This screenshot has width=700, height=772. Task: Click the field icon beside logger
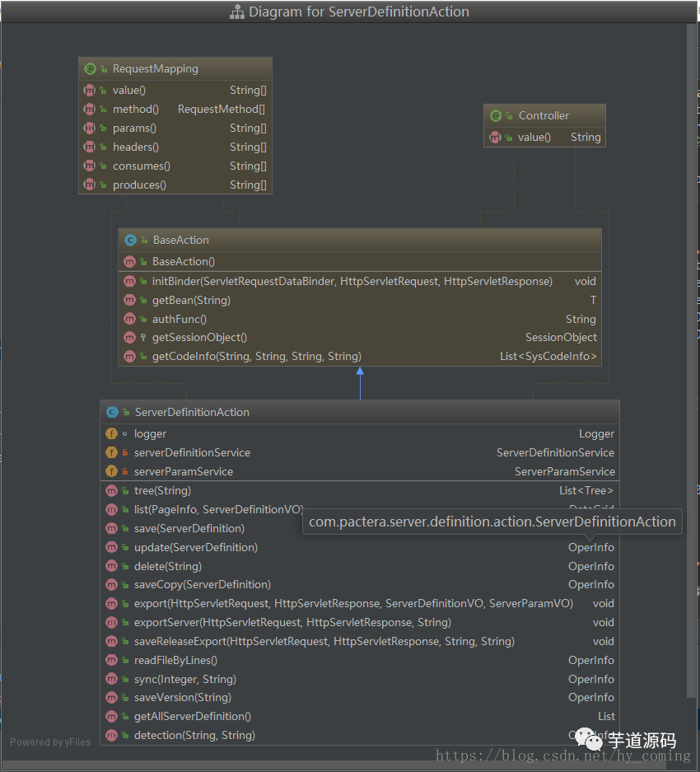(112, 433)
